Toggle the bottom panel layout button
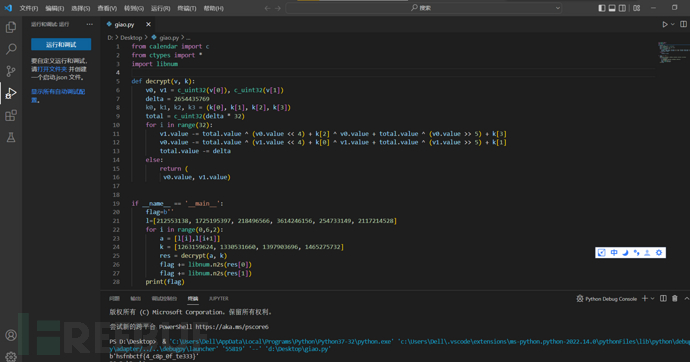 click(612, 8)
